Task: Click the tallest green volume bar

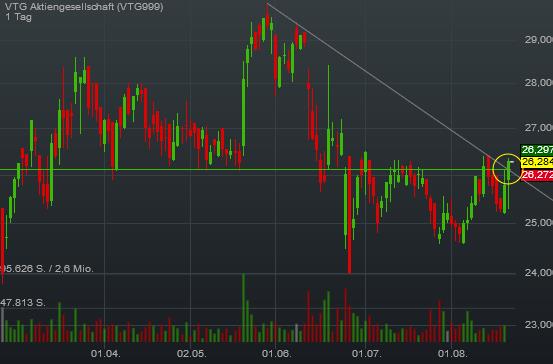Action: (243, 308)
